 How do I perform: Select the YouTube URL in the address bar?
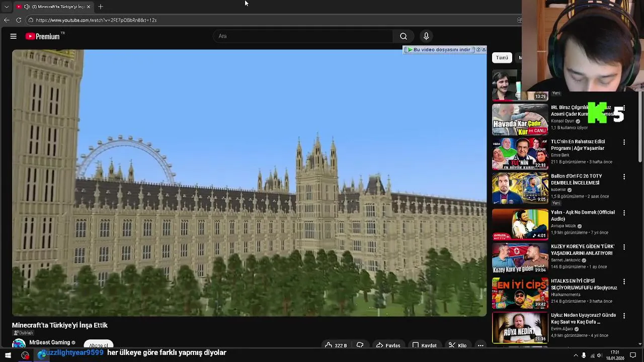coord(96,20)
